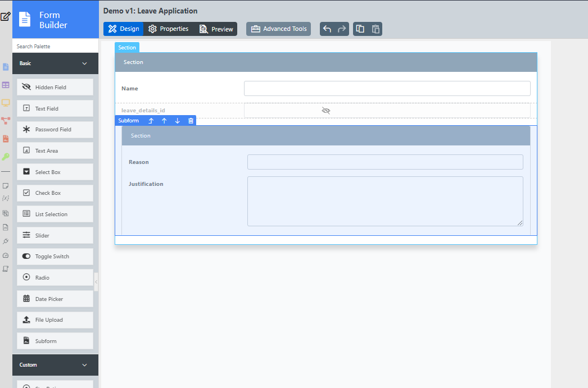Expand the Custom palette category
The width and height of the screenshot is (588, 388).
click(84, 365)
